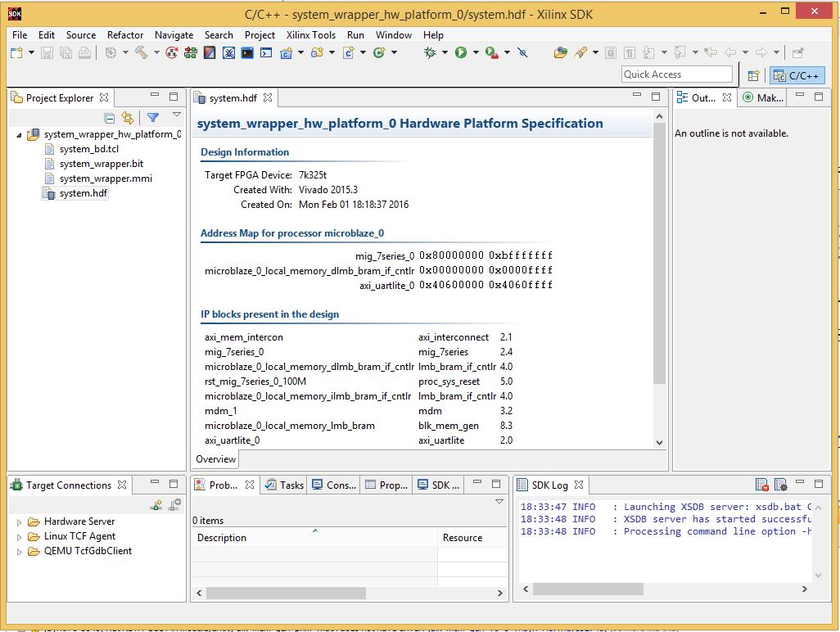840x632 pixels.
Task: Click the New Source Folder icon
Action: click(317, 52)
